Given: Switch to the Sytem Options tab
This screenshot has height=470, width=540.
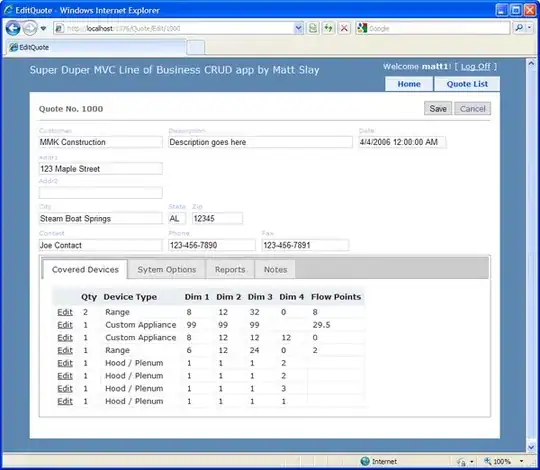Looking at the screenshot, I should tap(167, 269).
